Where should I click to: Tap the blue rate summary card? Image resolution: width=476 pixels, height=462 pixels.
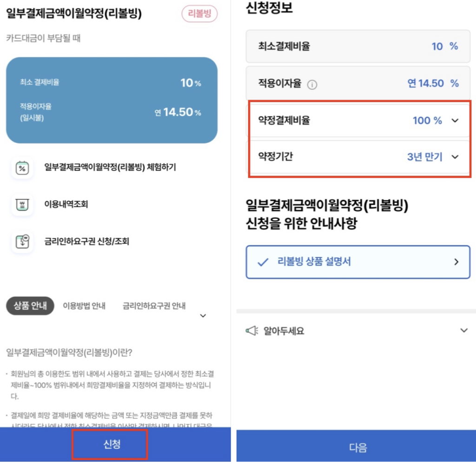(112, 100)
